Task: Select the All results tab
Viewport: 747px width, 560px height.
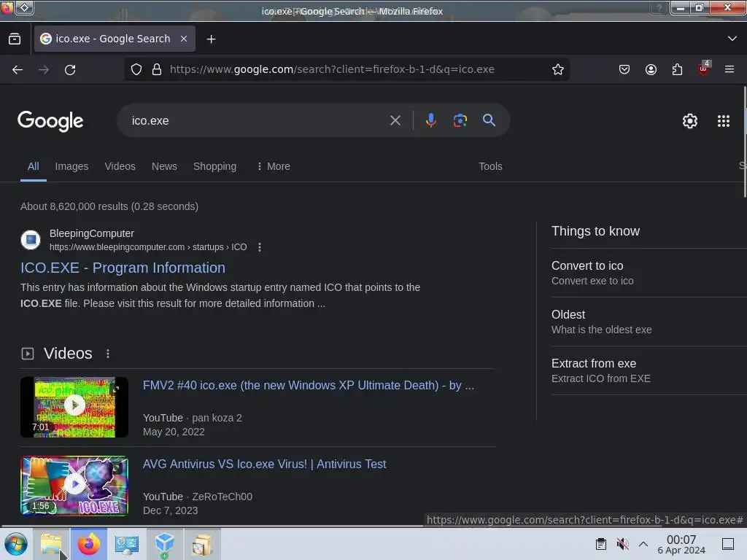Action: (34, 166)
